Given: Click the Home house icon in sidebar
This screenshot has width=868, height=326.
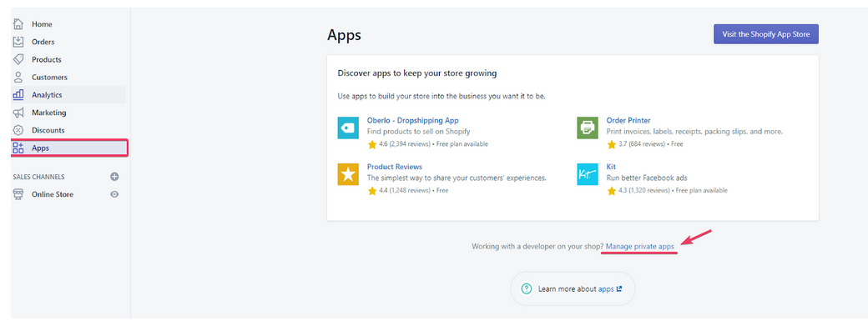Looking at the screenshot, I should point(18,23).
